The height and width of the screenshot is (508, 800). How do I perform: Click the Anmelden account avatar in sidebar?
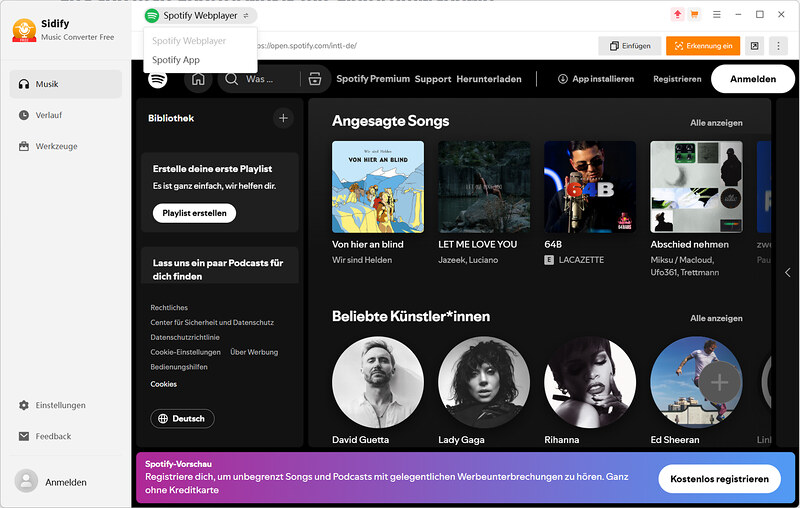point(26,481)
